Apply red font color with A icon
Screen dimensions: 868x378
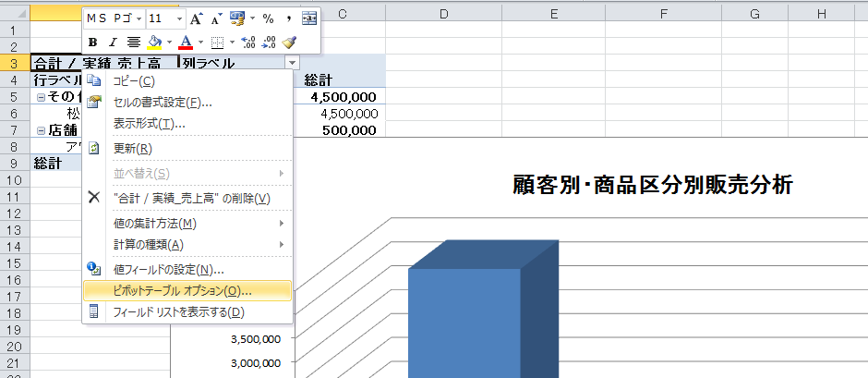pyautogui.click(x=186, y=42)
